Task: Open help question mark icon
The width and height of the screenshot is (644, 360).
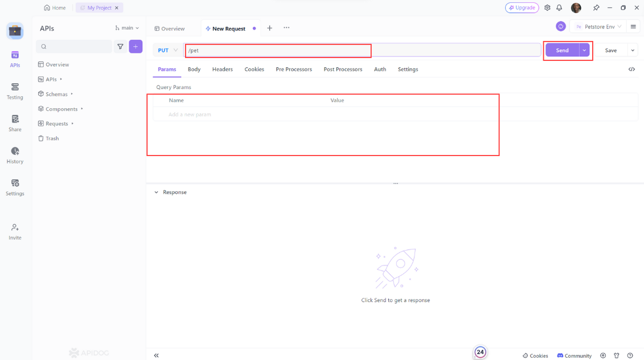Action: pyautogui.click(x=630, y=355)
